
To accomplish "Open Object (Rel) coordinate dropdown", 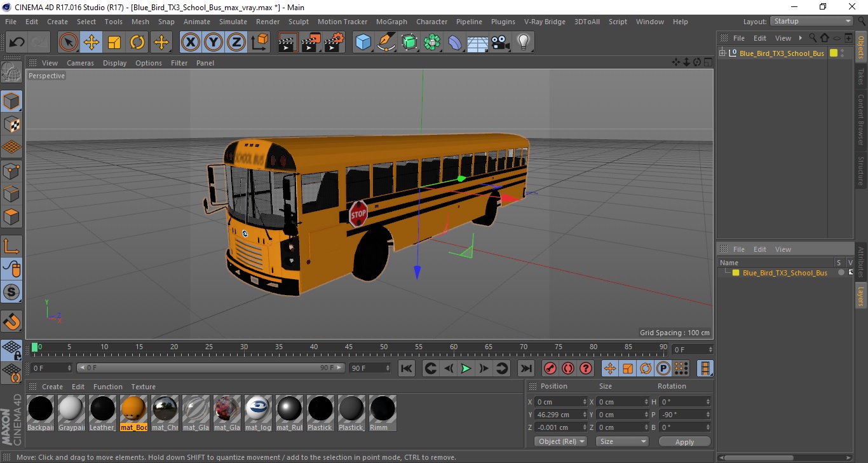I will 560,441.
